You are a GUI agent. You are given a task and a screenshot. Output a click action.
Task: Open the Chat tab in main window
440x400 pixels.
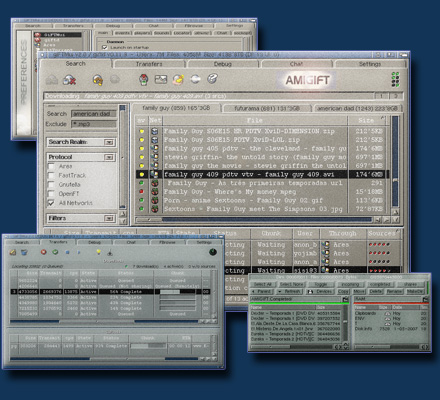tap(296, 64)
